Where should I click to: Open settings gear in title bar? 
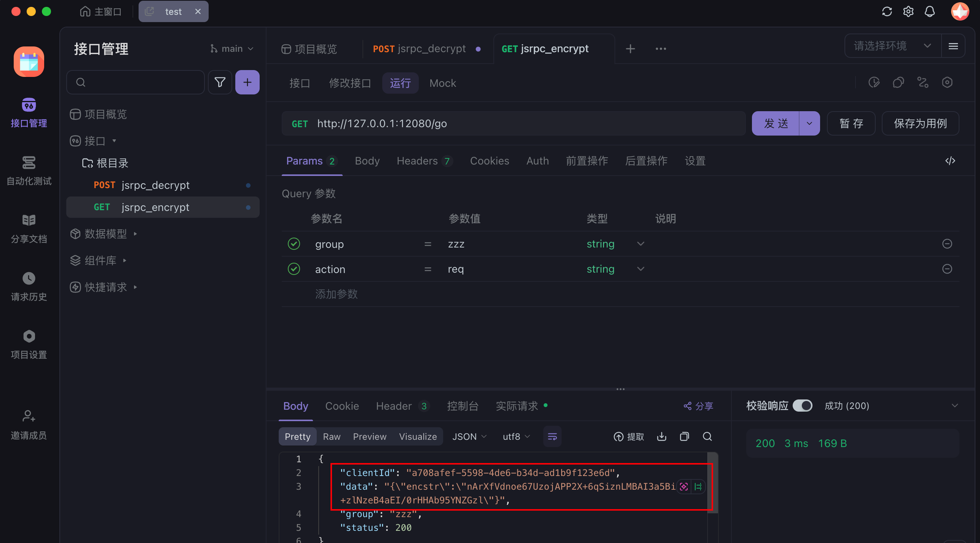click(x=908, y=11)
